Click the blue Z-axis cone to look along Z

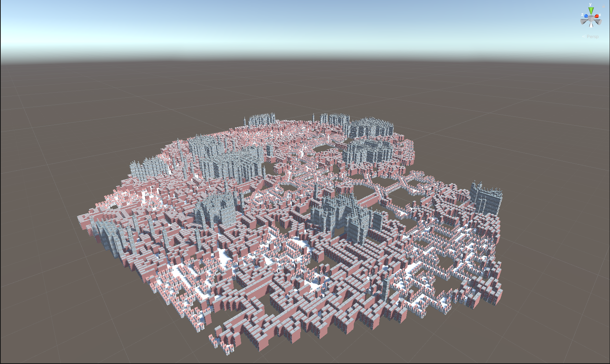coord(586,16)
